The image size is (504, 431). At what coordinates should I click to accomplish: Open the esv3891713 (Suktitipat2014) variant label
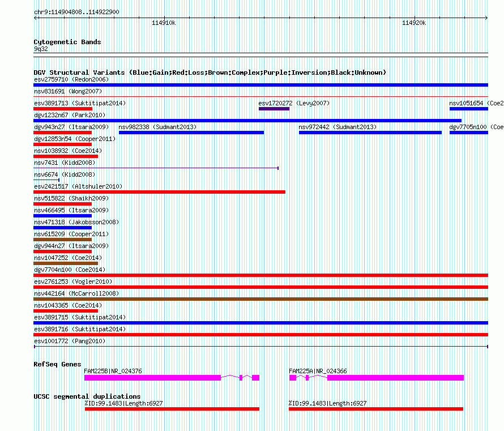(x=80, y=103)
